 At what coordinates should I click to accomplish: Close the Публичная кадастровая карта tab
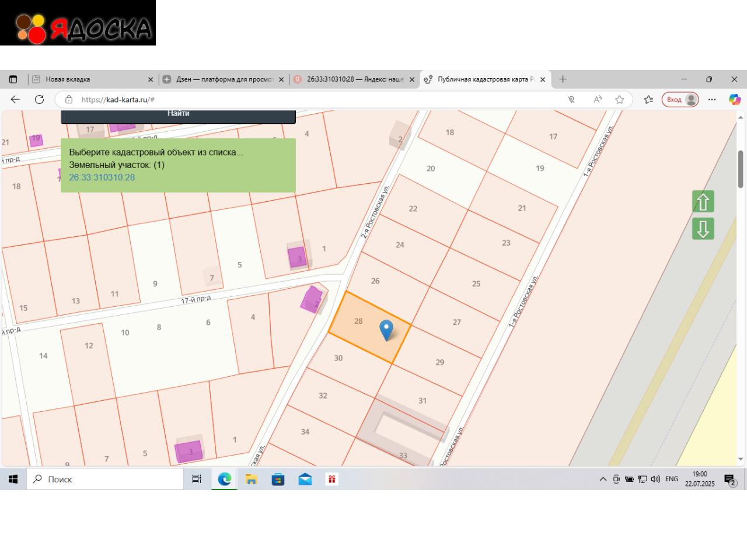(543, 79)
